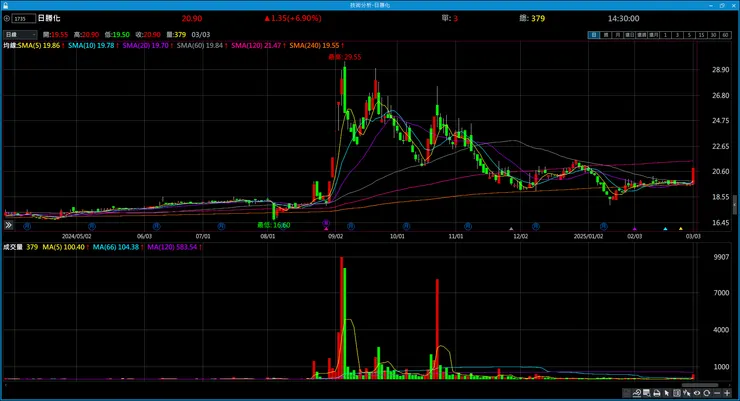
Task: Select the fourth timeframe button (還原日)
Action: pos(630,35)
